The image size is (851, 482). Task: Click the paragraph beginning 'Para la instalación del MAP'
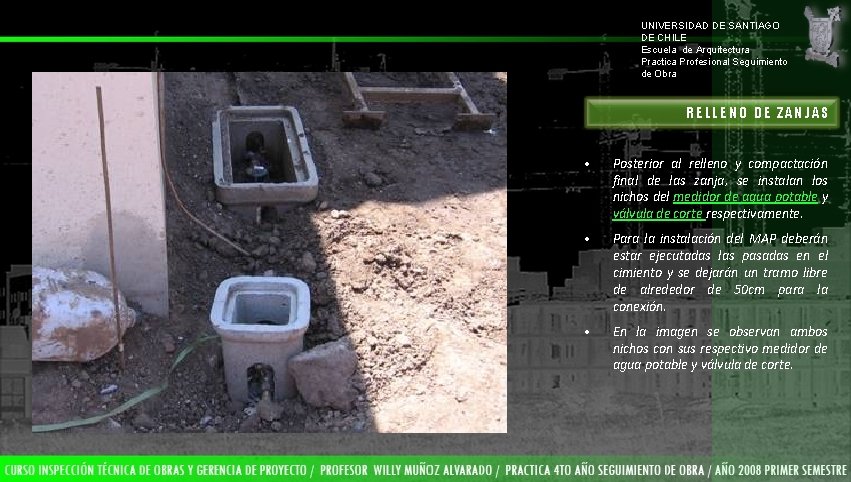coord(720,272)
